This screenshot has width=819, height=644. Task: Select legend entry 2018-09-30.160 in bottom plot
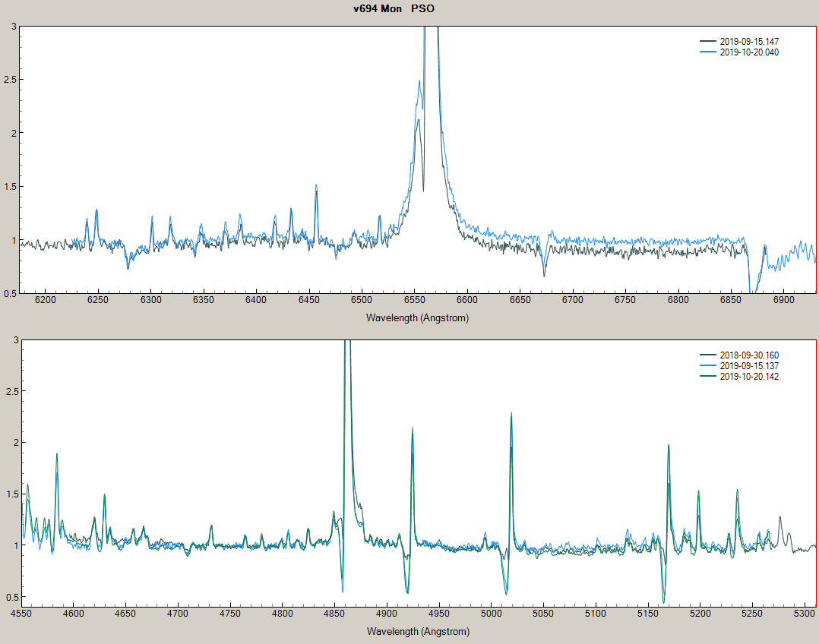[749, 355]
